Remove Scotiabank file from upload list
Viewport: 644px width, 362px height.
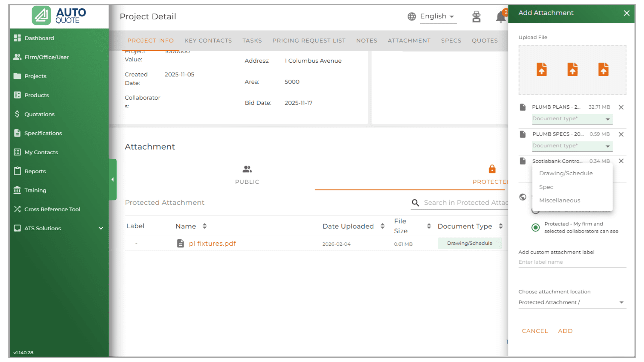point(621,161)
